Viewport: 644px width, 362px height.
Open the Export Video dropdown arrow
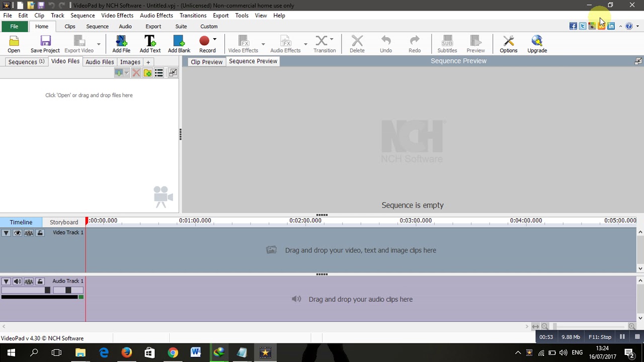(x=99, y=44)
